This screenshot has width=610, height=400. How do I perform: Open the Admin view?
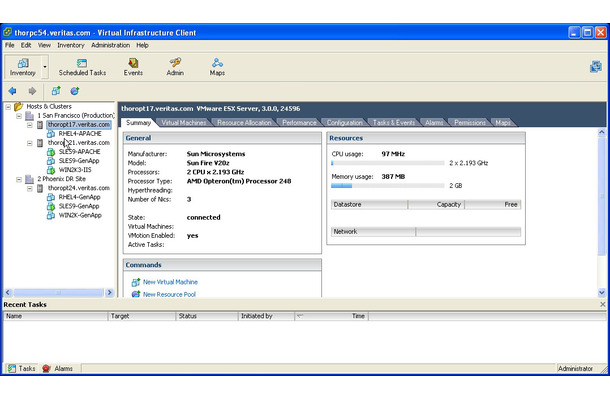click(175, 67)
